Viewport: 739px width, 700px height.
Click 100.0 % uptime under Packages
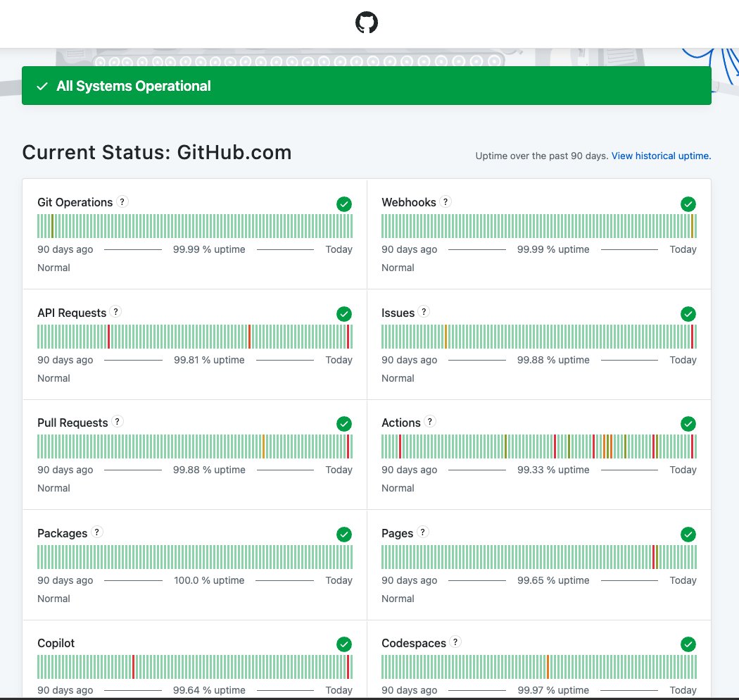coord(209,580)
